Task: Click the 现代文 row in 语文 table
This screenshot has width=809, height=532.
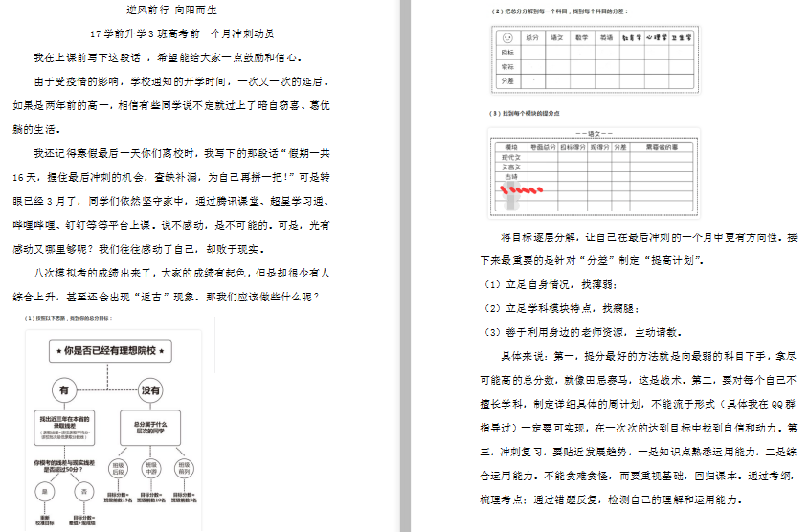Action: 509,156
